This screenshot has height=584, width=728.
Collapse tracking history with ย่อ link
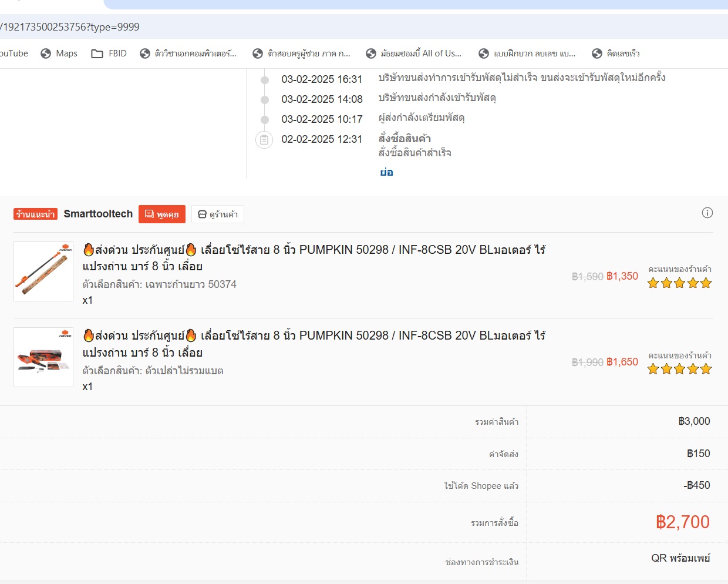[x=386, y=172]
